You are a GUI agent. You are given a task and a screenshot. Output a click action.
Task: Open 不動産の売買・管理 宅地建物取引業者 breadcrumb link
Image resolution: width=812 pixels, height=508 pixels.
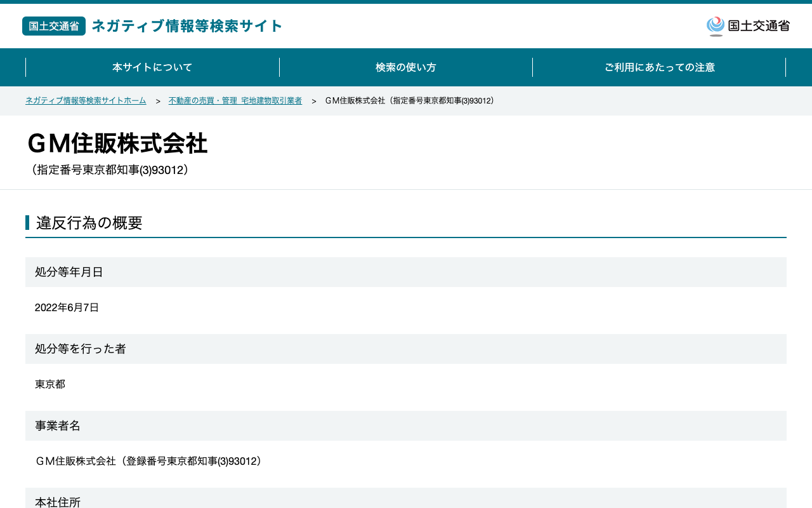235,101
